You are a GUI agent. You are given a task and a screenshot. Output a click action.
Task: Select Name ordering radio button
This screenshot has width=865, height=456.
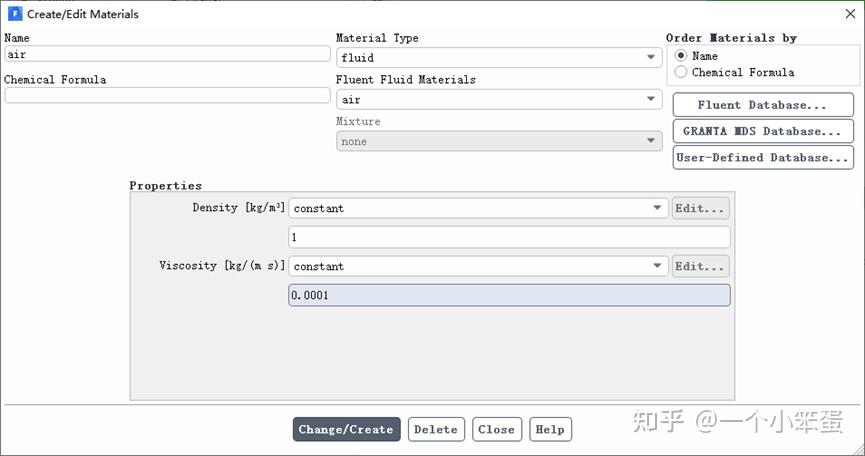(682, 56)
